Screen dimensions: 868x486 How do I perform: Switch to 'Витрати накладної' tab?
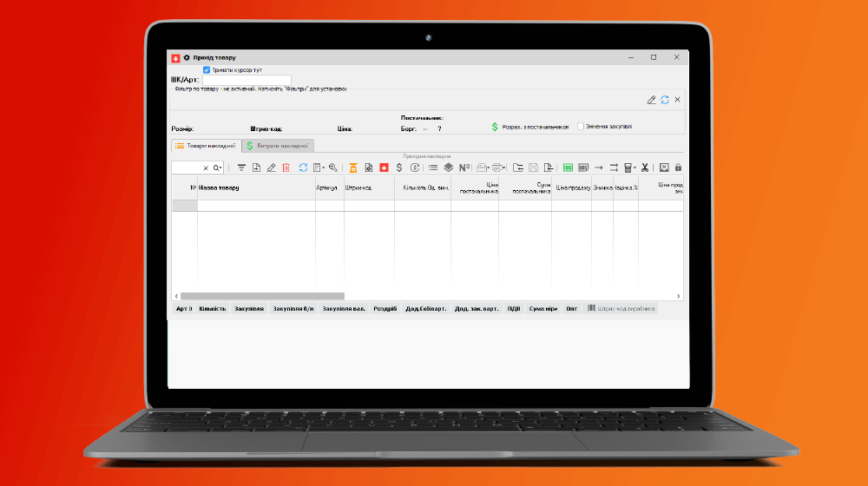tap(277, 146)
